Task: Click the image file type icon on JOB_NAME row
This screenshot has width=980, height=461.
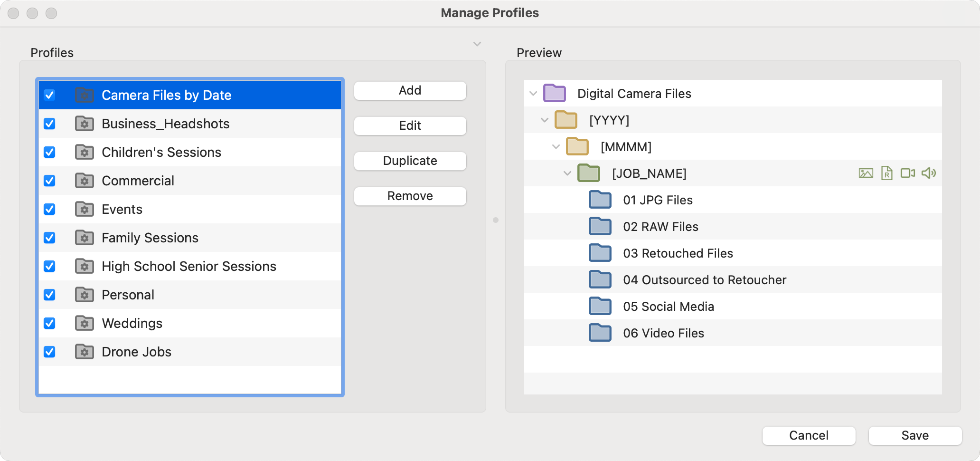Action: click(866, 173)
